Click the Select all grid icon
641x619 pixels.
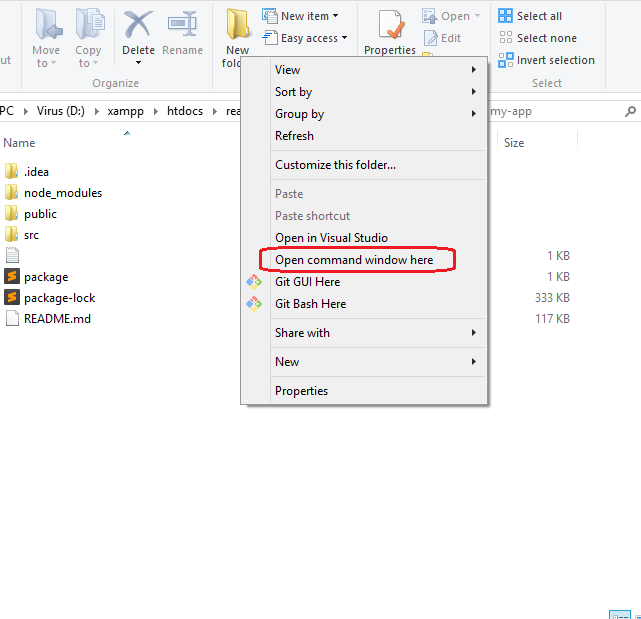point(505,16)
